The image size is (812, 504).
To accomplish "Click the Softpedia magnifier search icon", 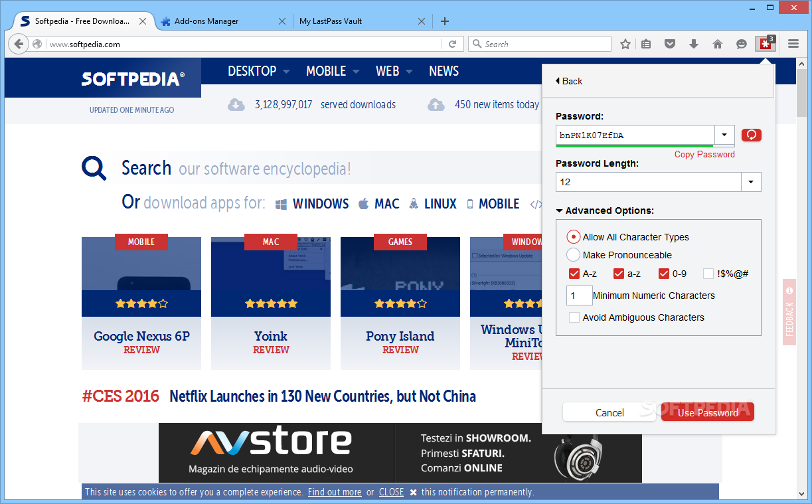I will click(94, 168).
